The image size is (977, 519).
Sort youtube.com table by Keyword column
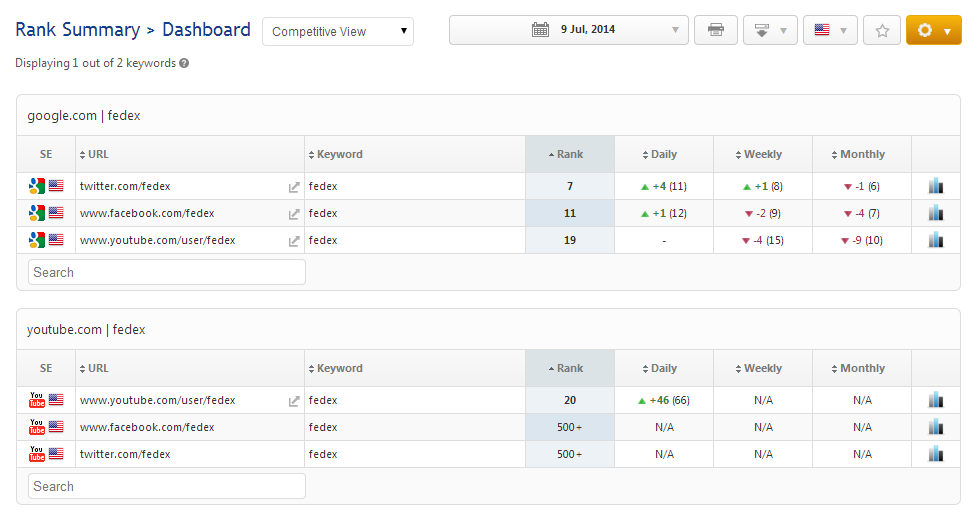(339, 368)
